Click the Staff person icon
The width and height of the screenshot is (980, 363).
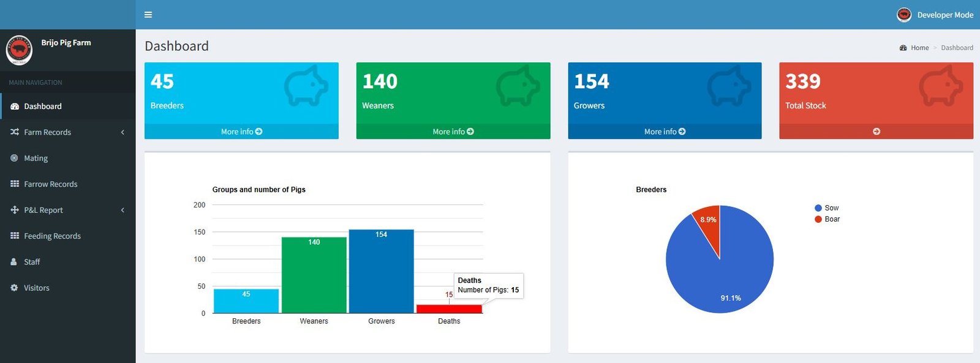(14, 261)
